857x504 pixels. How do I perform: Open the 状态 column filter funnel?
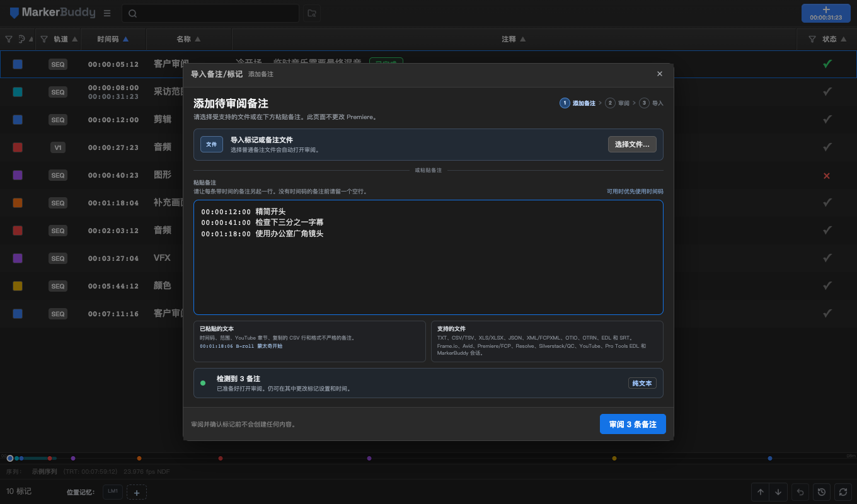coord(812,39)
